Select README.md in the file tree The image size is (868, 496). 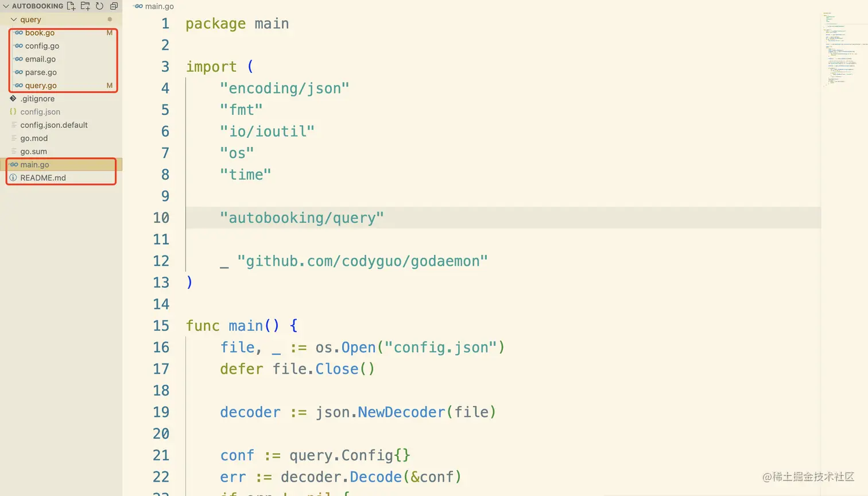[x=43, y=177]
